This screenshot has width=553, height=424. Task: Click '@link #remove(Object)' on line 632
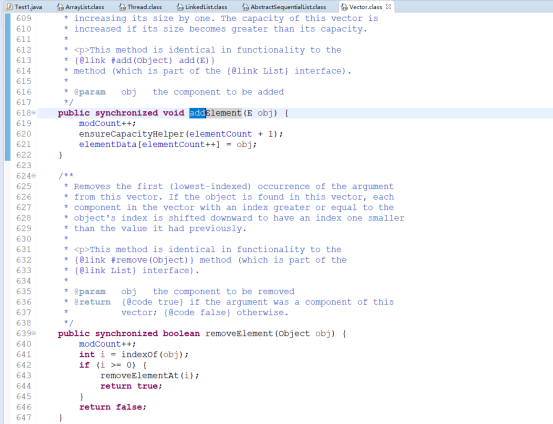pyautogui.click(x=134, y=260)
